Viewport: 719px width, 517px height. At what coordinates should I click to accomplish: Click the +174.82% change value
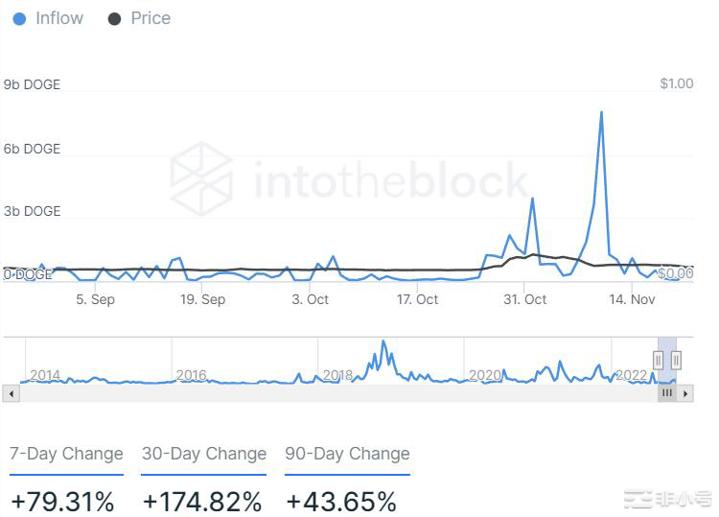(201, 499)
